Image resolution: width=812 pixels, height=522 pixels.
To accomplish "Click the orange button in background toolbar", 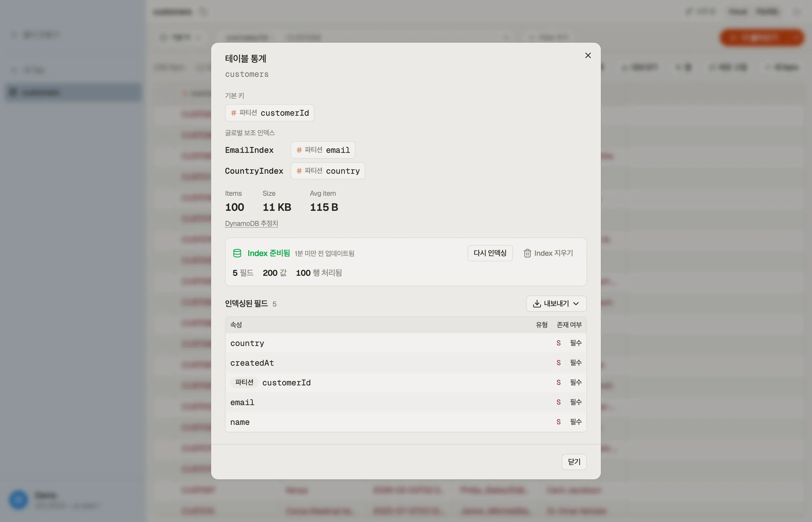I will point(762,37).
